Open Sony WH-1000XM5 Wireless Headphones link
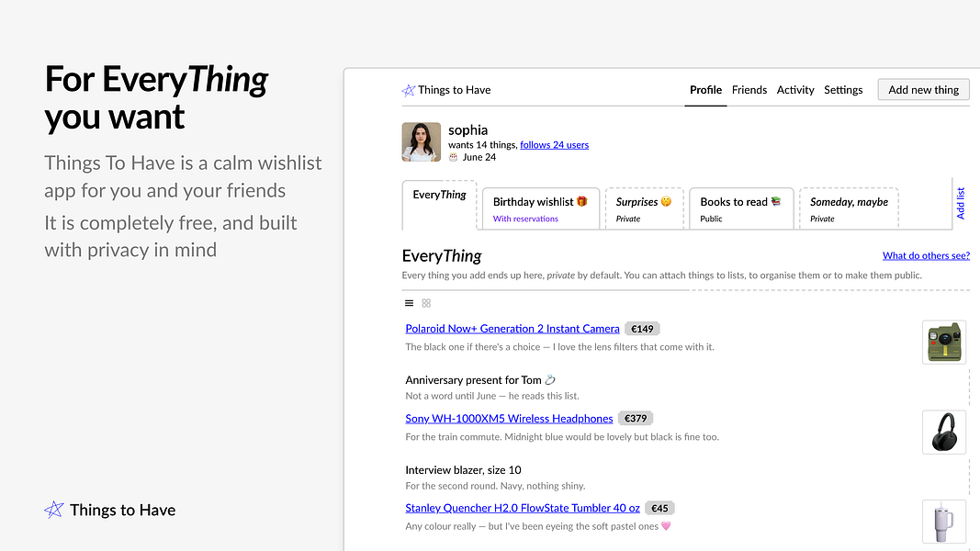 pos(509,419)
